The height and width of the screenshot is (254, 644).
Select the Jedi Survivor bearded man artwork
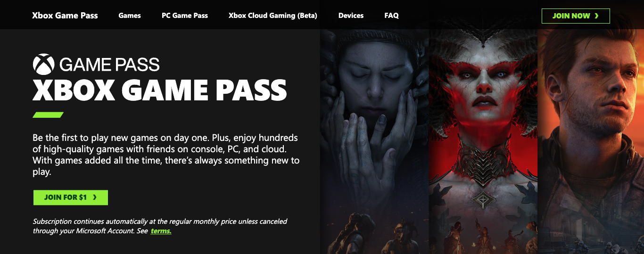[591, 141]
